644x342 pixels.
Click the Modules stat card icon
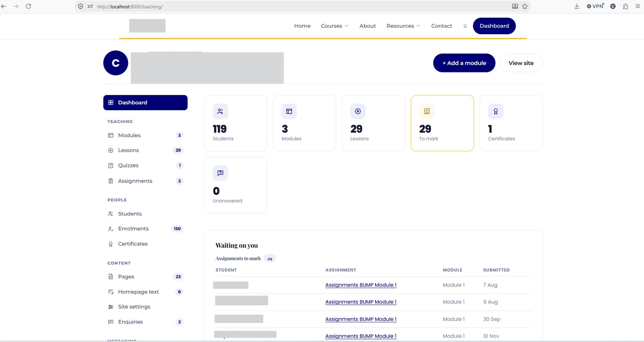click(x=289, y=111)
